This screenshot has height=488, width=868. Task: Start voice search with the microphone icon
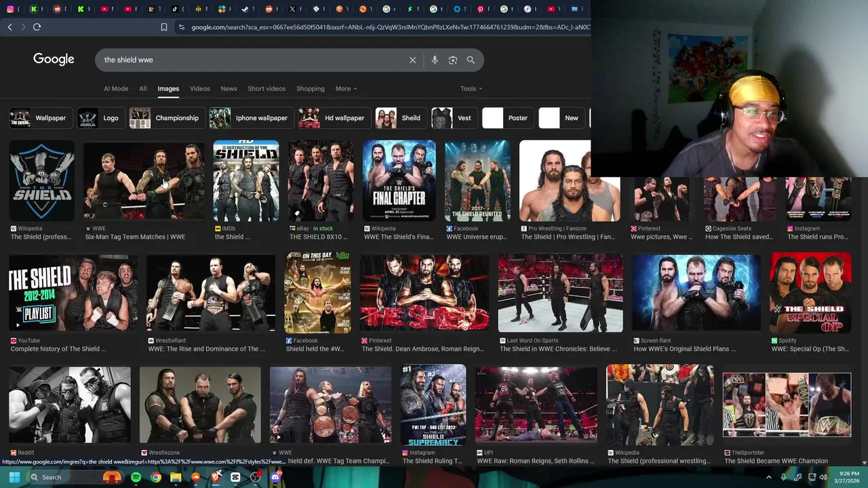[x=435, y=60]
